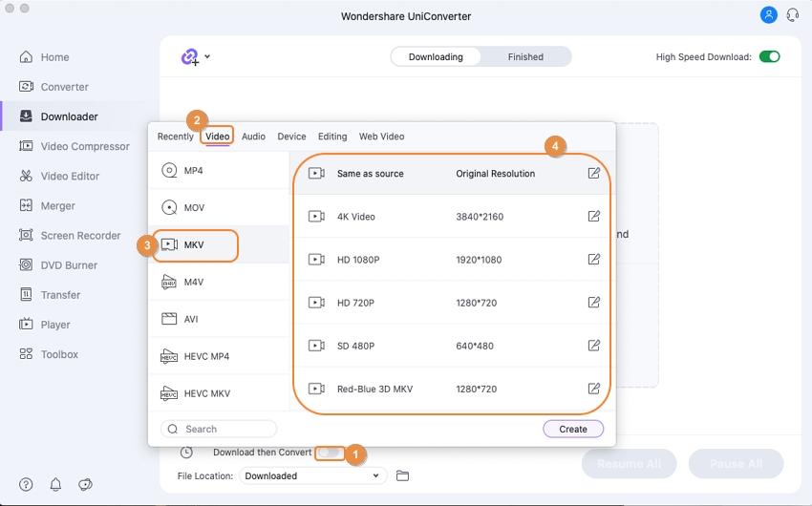
Task: Select the Video Compressor icon
Action: point(26,146)
